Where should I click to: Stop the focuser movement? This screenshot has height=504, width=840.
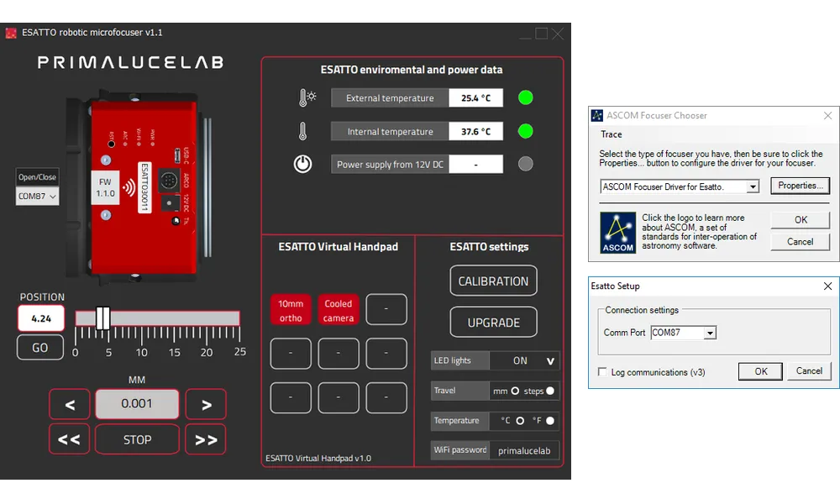[x=137, y=439]
